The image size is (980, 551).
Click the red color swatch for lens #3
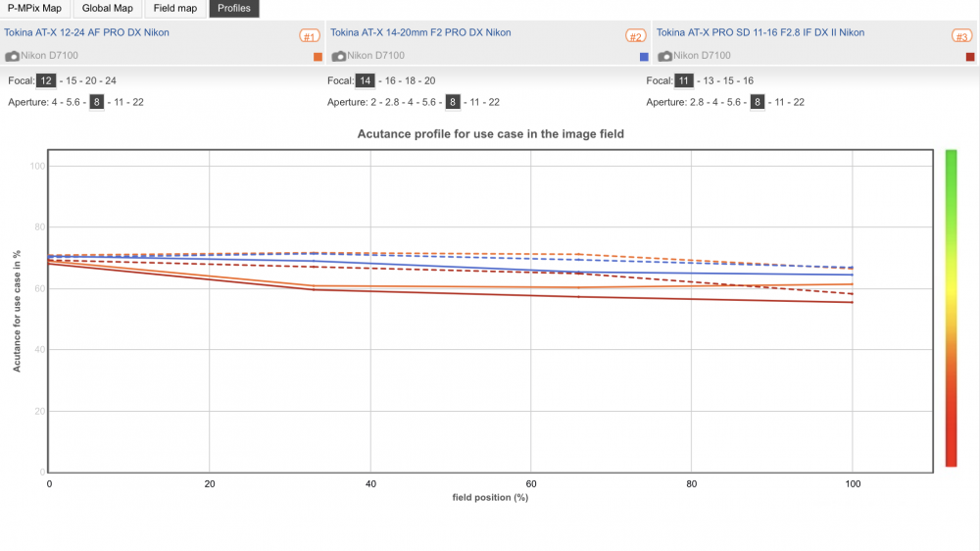pyautogui.click(x=970, y=57)
